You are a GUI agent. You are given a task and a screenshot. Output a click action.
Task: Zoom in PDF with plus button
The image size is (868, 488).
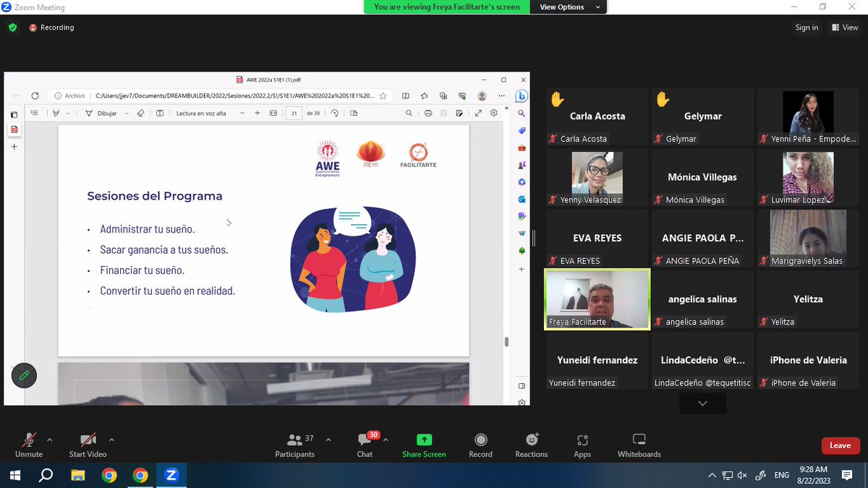point(258,113)
